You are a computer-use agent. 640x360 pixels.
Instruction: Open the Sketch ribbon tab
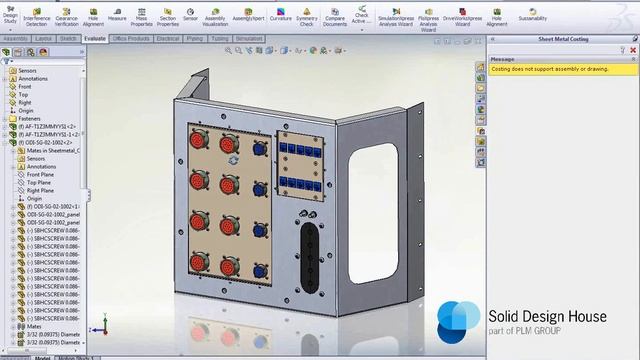pos(68,39)
